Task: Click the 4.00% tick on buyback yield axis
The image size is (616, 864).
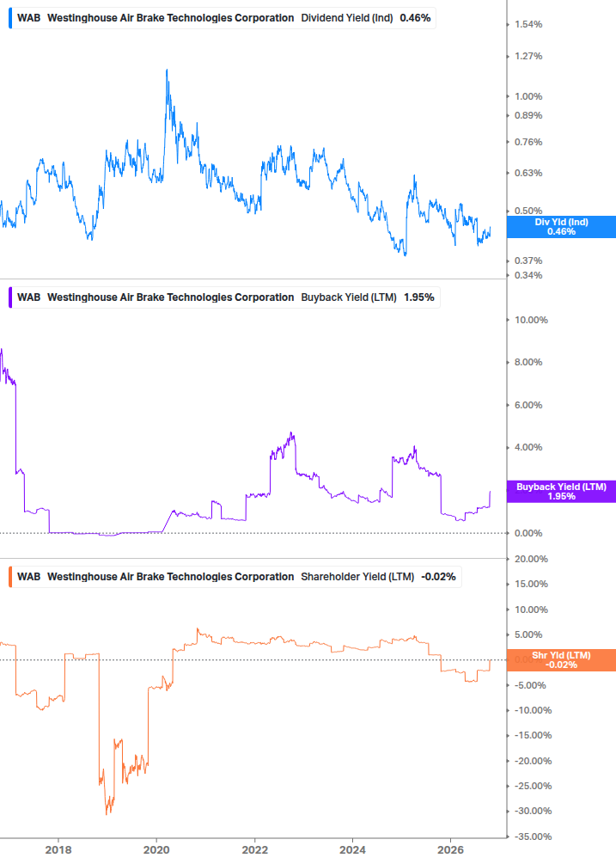Action: 528,447
